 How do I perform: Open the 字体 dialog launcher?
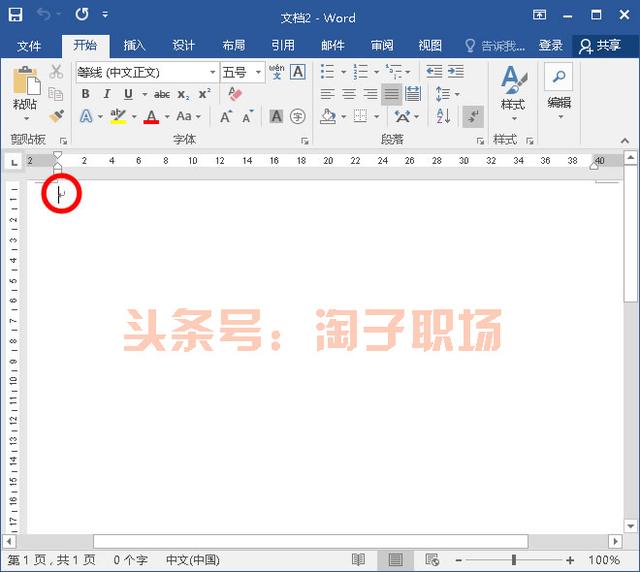coord(304,141)
